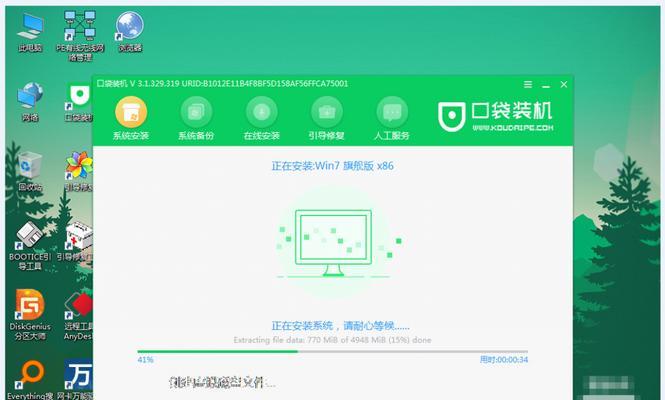Switch to the 系统备份 tab
The height and width of the screenshot is (400, 665).
pos(196,118)
